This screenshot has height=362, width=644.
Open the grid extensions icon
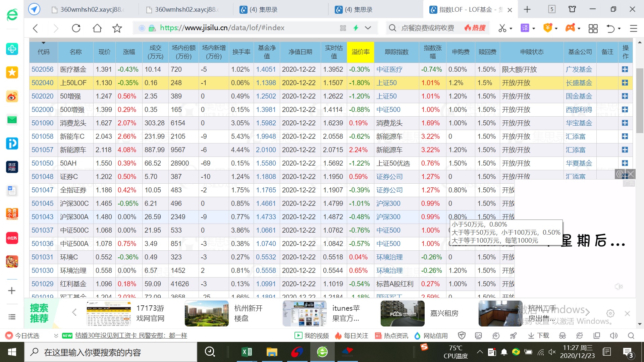pyautogui.click(x=593, y=28)
